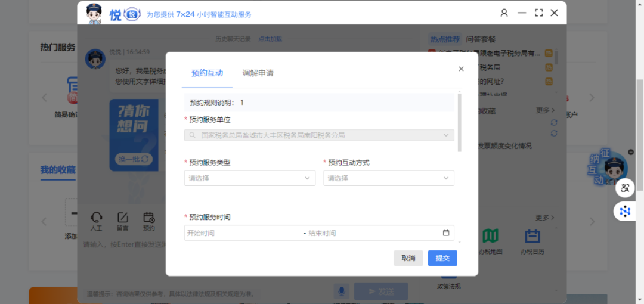Expand the 预约互动方式 dropdown

pyautogui.click(x=388, y=178)
